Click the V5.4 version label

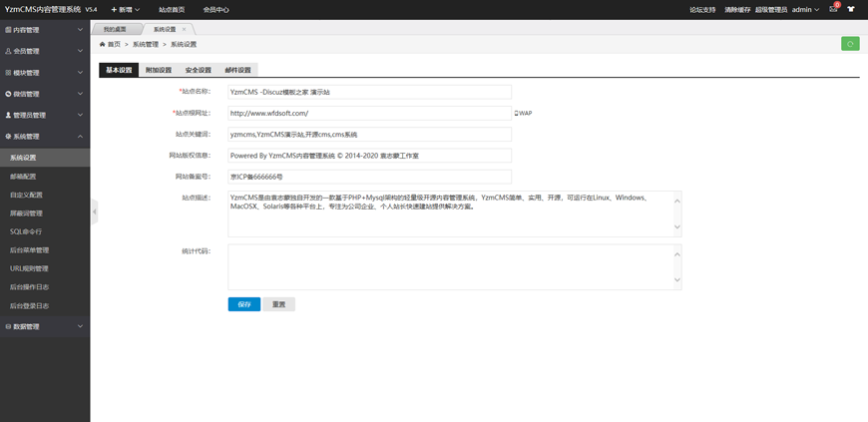[x=92, y=9]
